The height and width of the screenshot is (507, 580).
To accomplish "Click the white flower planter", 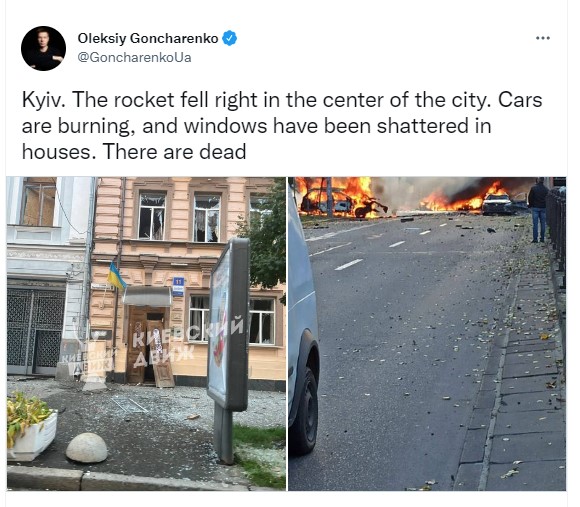I will coord(33,437).
